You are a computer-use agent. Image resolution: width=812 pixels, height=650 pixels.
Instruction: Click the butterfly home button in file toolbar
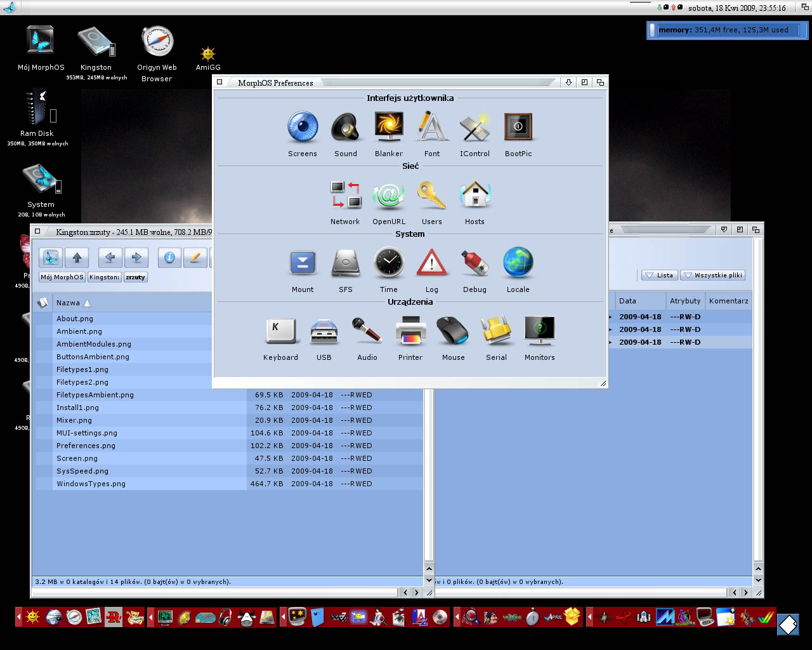point(51,258)
